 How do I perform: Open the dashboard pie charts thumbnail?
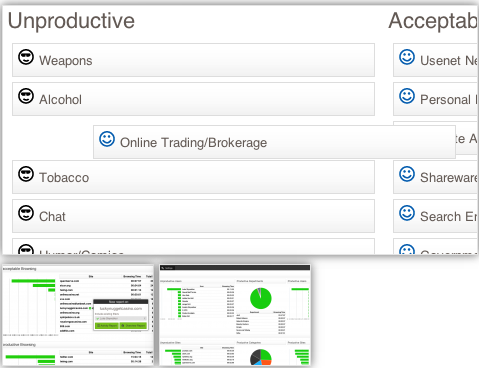click(x=235, y=315)
